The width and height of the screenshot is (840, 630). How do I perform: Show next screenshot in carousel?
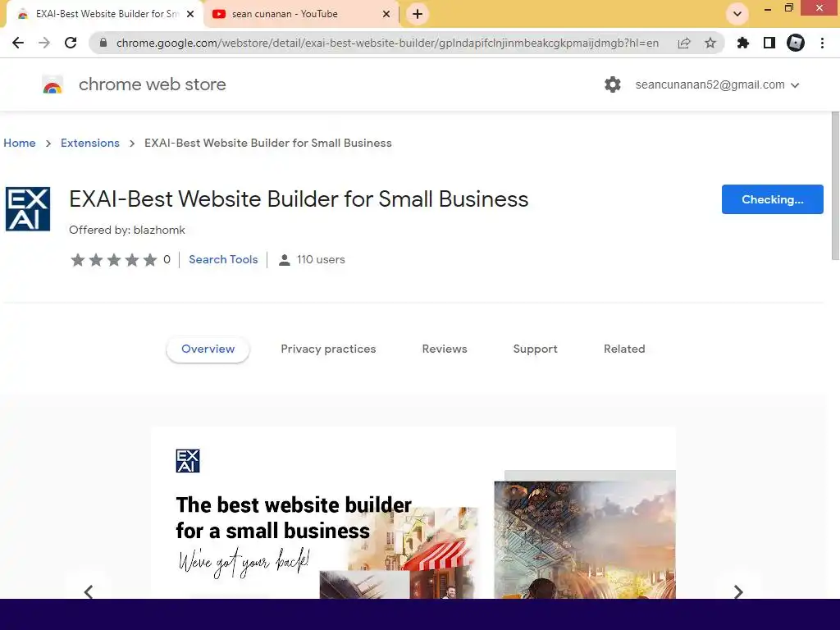pyautogui.click(x=738, y=591)
